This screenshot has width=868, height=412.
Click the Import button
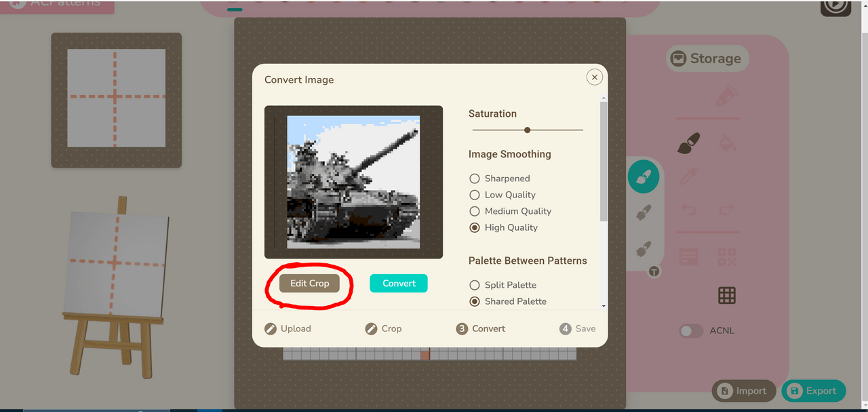744,390
